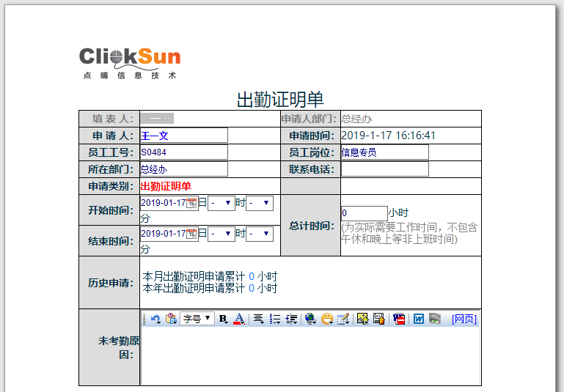Click the Word import icon

[418, 319]
